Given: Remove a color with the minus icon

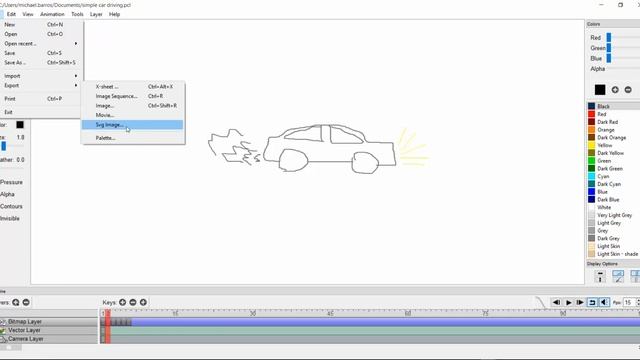Looking at the screenshot, I should coord(628,90).
